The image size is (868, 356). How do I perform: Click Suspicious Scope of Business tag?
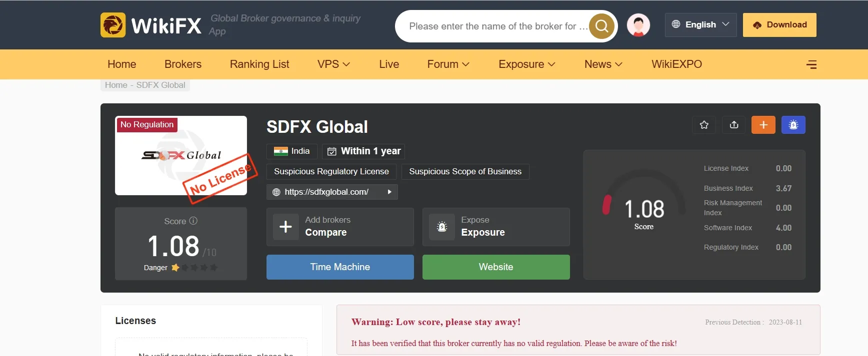(x=465, y=172)
